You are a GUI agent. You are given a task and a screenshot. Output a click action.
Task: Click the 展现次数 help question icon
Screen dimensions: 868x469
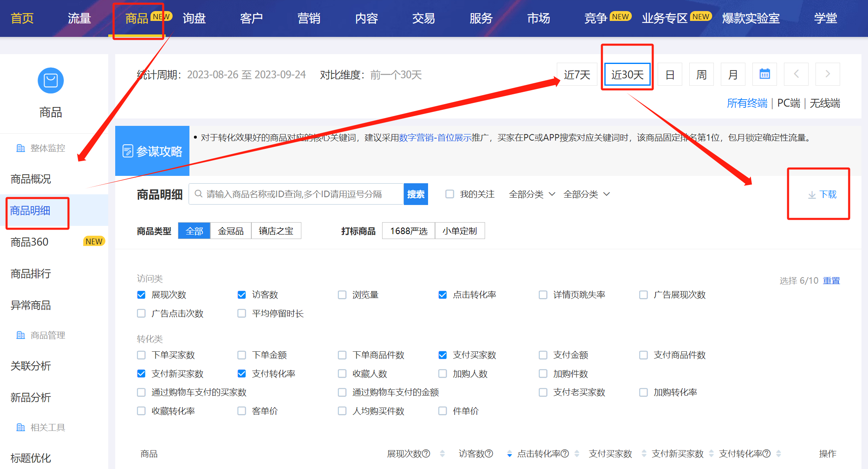point(426,453)
